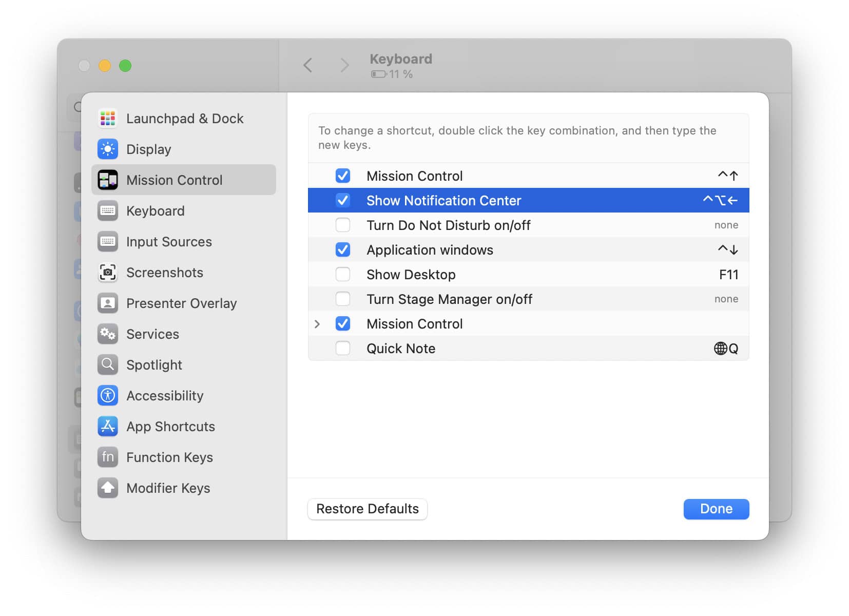Screen dimensions: 849x616
Task: Click 'none' shortcut for Do Not Disturb
Action: click(x=726, y=225)
